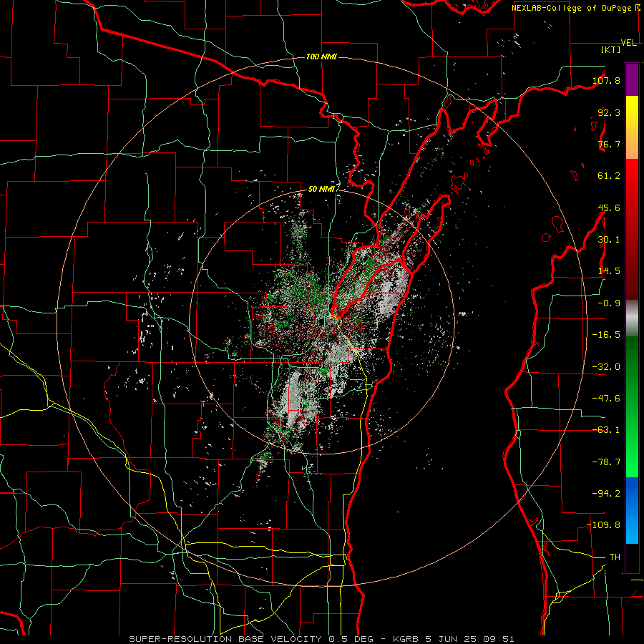Click the VEL legend title

coord(628,43)
